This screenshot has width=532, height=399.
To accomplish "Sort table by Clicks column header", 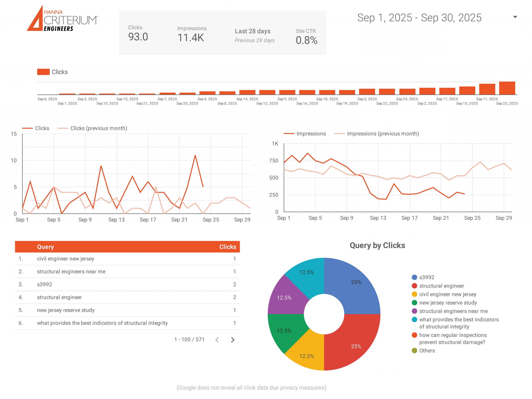I will tap(228, 247).
